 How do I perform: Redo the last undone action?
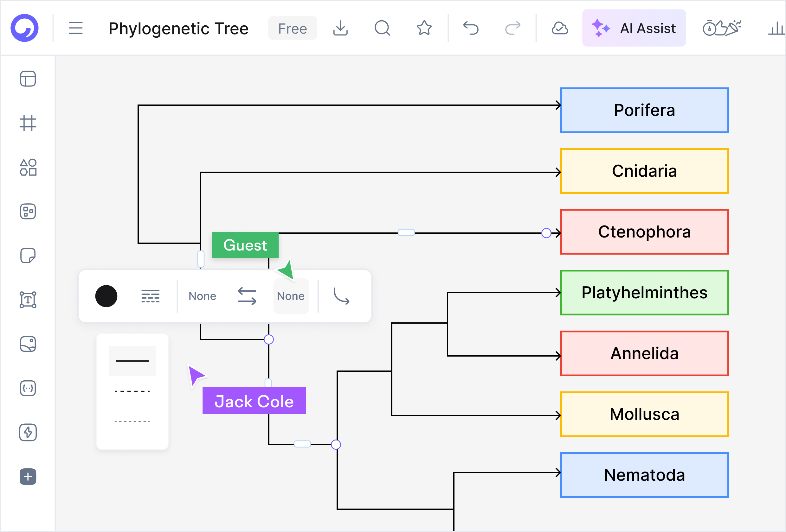coord(513,28)
